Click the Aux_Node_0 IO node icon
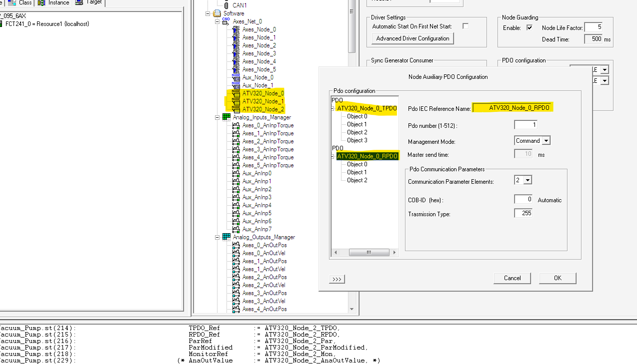637x364 pixels. (x=236, y=77)
